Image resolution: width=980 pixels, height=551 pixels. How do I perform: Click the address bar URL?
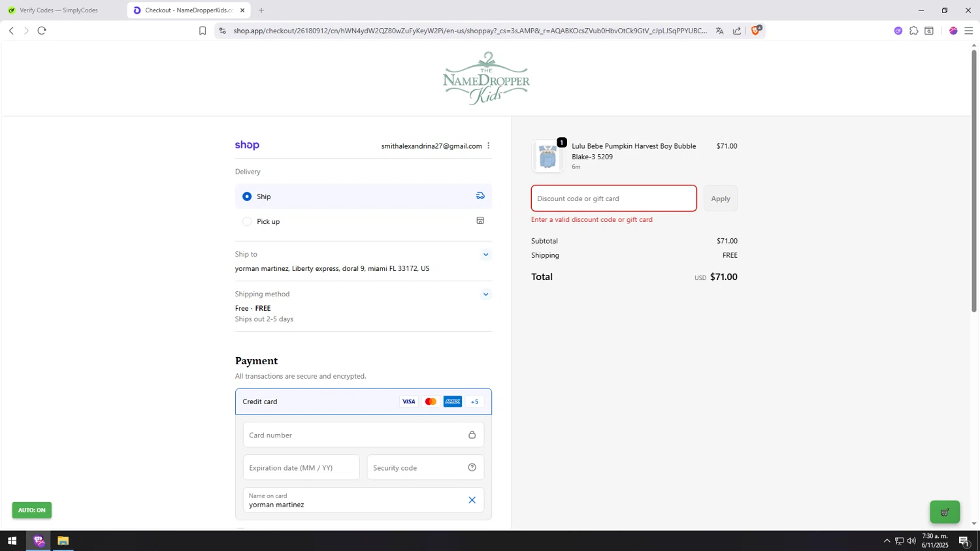click(x=470, y=31)
